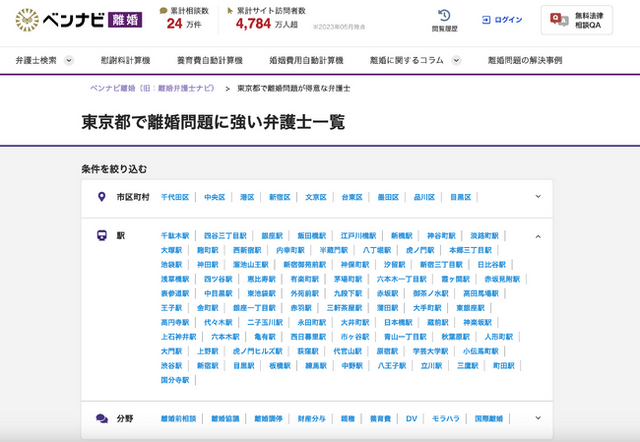Click the ログイン login arrow icon

click(x=488, y=20)
